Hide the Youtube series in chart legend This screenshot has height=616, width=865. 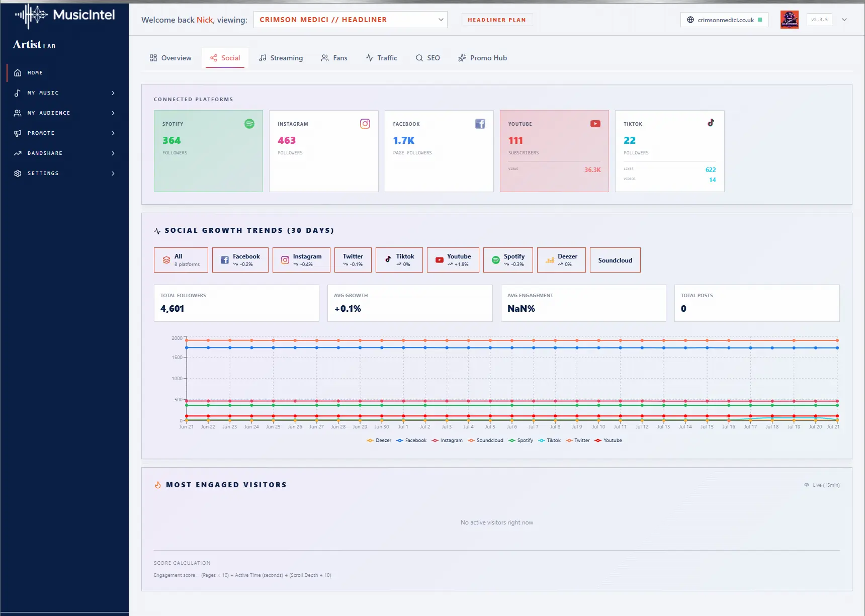click(608, 441)
